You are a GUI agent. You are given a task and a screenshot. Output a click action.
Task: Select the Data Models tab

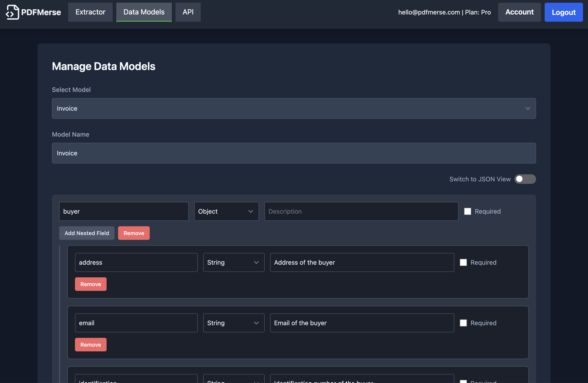144,12
